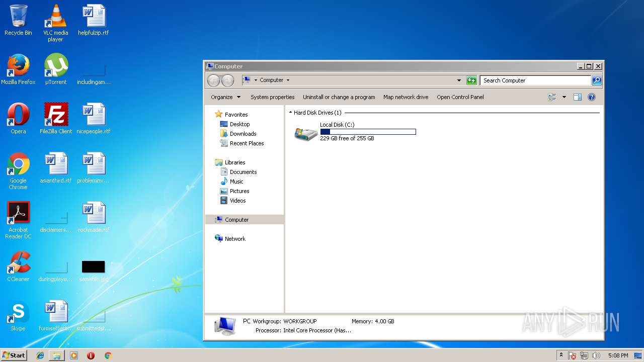Click the Start button

(14, 355)
